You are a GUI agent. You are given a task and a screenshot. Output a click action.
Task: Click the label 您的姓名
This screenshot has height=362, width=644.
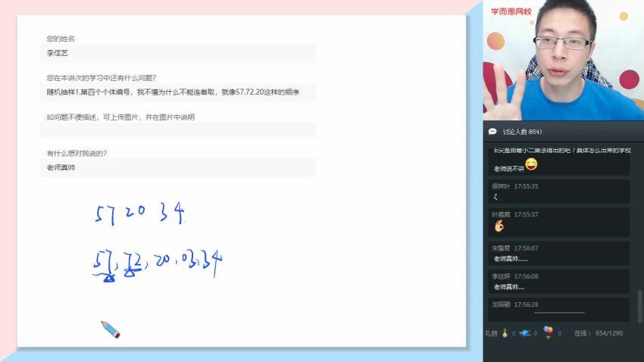tap(61, 39)
